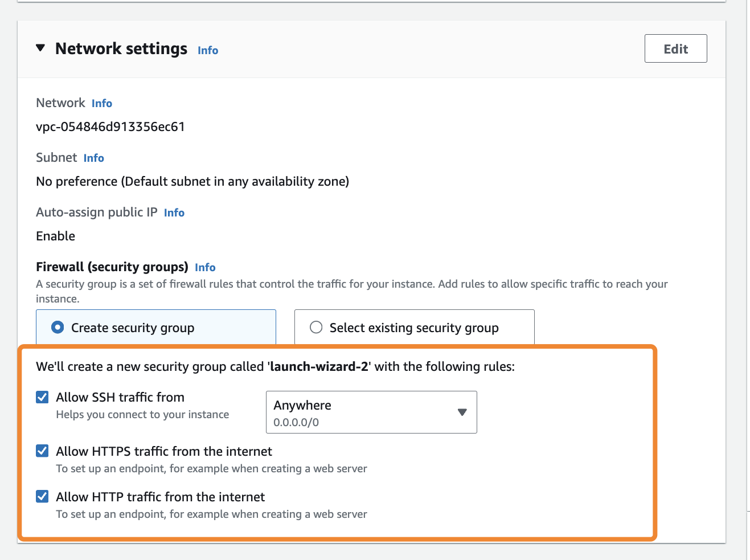The height and width of the screenshot is (560, 750).
Task: Select the Create security group option
Action: (x=58, y=328)
